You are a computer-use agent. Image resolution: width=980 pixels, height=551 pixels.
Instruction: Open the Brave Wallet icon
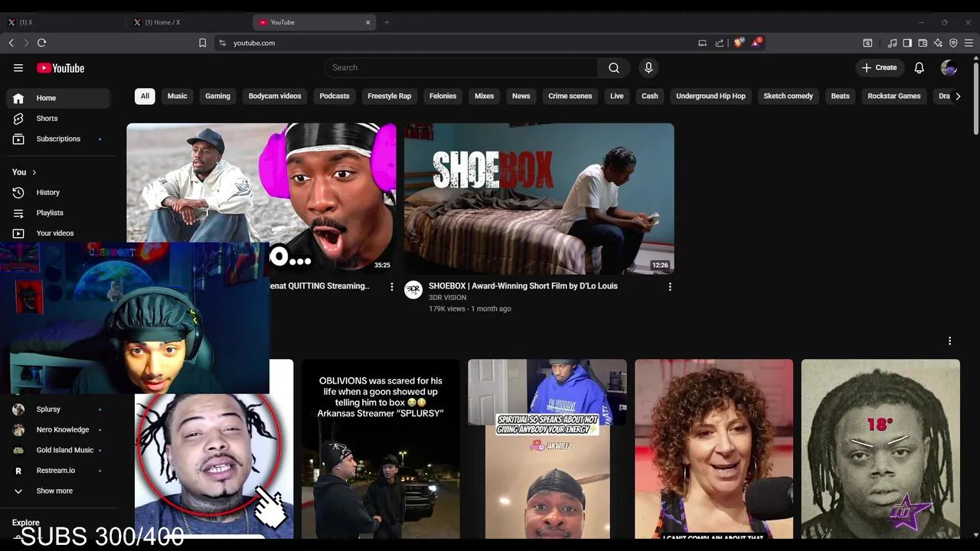click(923, 43)
